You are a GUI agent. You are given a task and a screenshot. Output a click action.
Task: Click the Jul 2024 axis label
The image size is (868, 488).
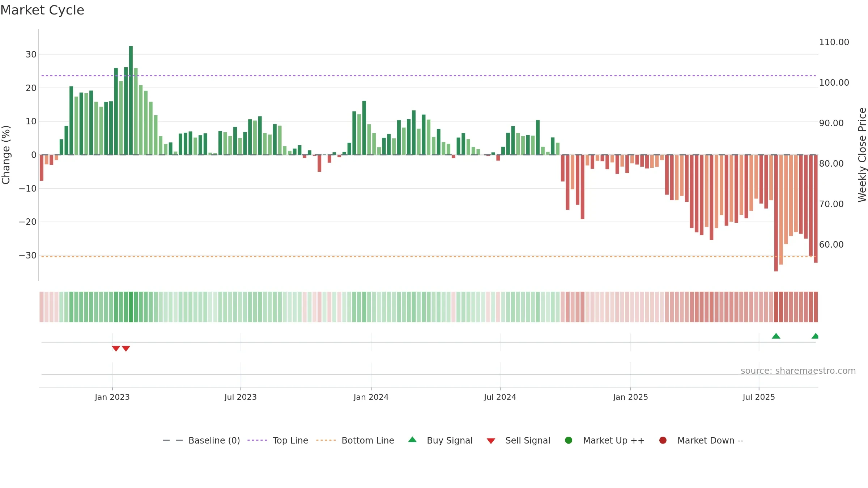tap(500, 397)
